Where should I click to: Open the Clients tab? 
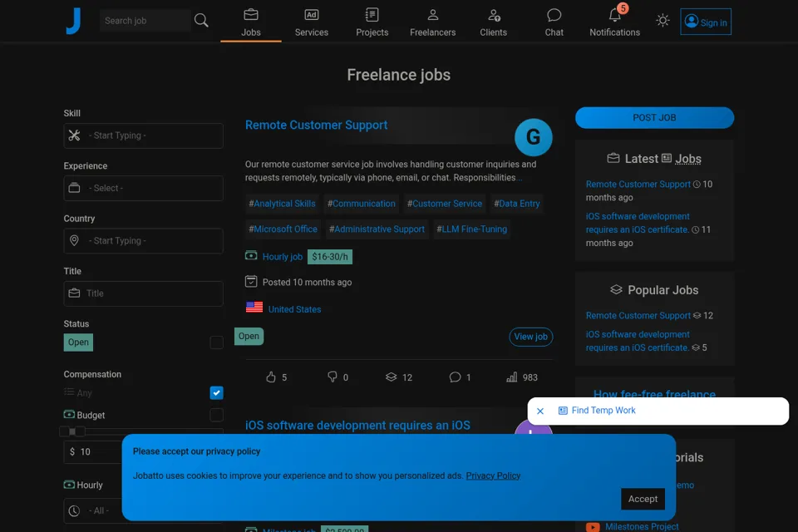[x=493, y=22]
